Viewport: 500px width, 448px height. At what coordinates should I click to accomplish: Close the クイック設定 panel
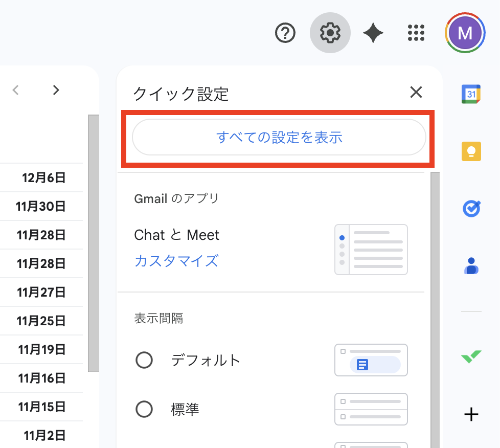pyautogui.click(x=416, y=93)
